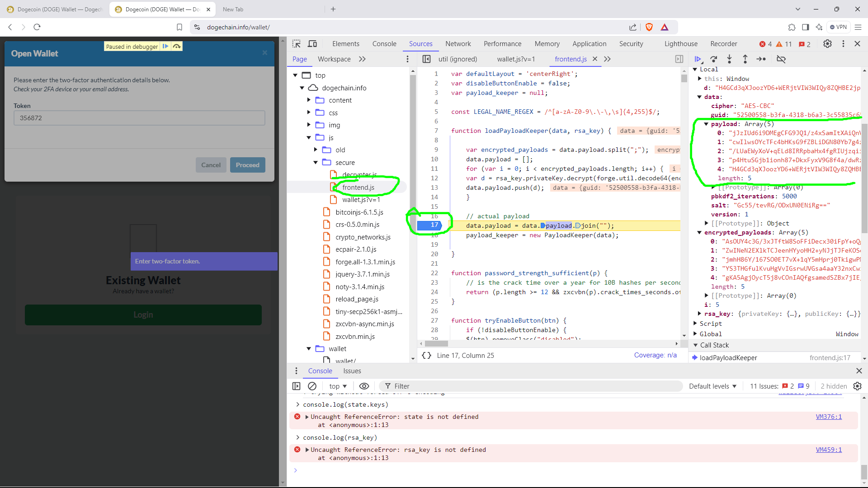Resume script execution in debugger toolbar
Screen dimensions: 868x488
[x=698, y=59]
